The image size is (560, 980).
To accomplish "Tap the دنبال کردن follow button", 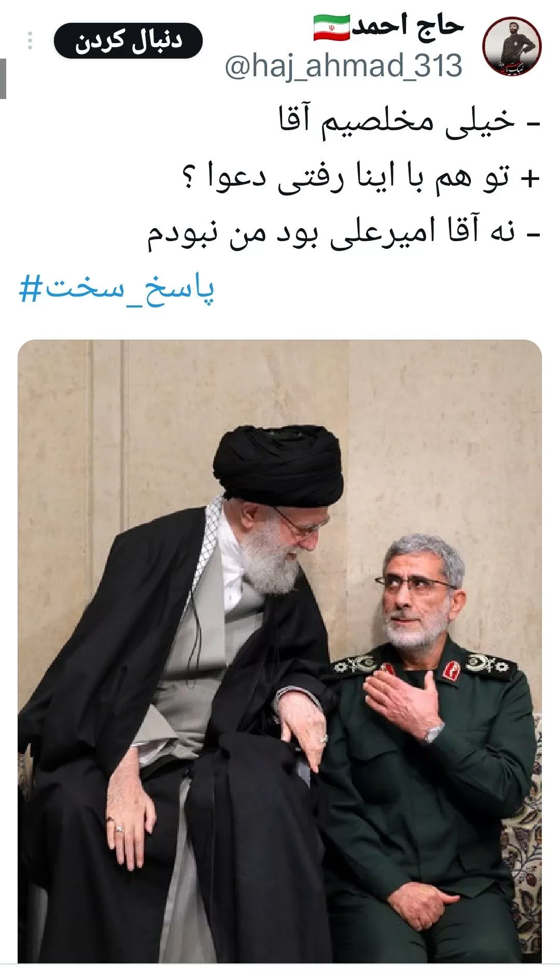I will 128,40.
